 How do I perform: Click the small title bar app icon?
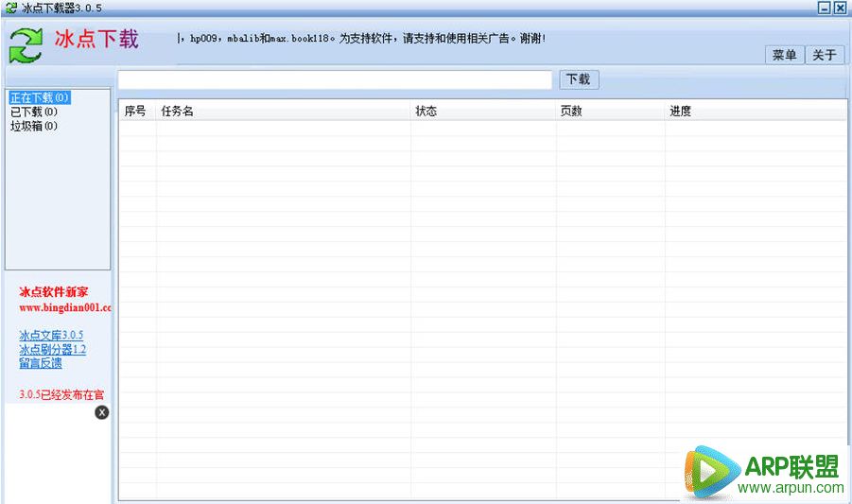click(10, 8)
